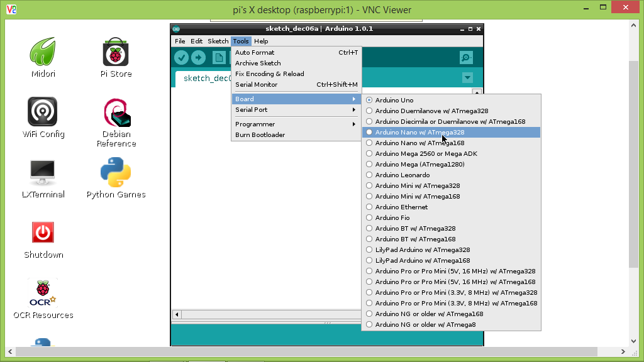Choose Arduino NG or older w/ ATmega8

452,324
